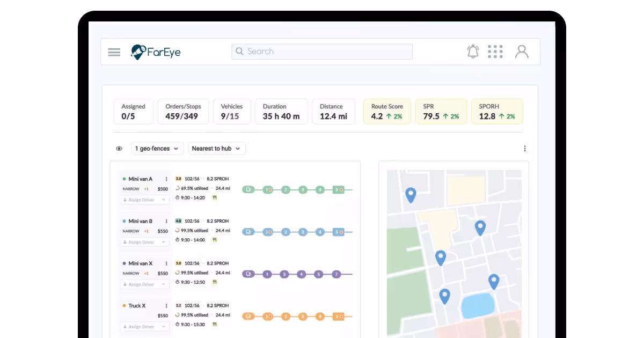
Task: Open the apps grid icon
Action: [495, 52]
